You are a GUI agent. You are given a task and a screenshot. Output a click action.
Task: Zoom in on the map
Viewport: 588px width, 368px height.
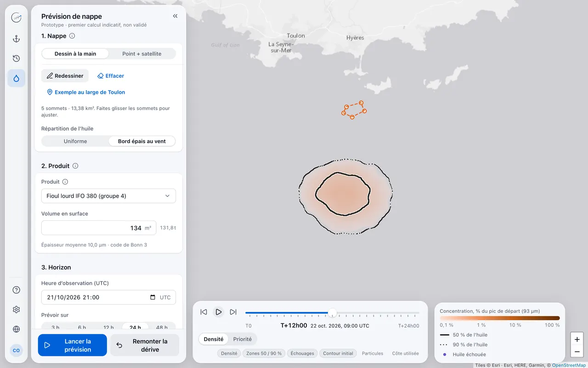click(x=577, y=339)
